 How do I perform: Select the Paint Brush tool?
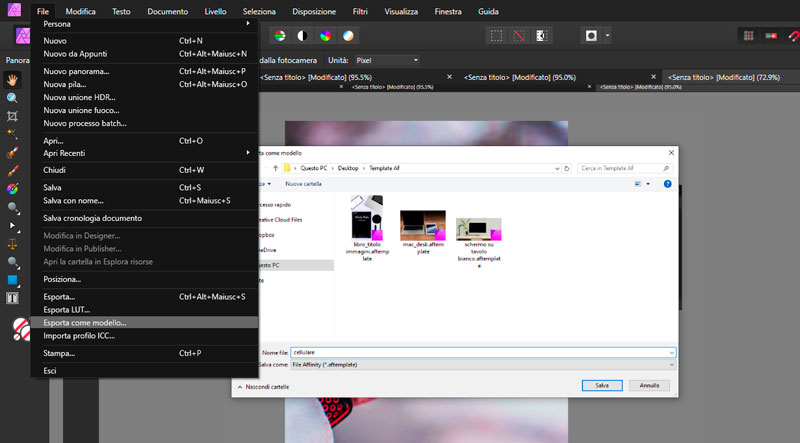(x=12, y=171)
